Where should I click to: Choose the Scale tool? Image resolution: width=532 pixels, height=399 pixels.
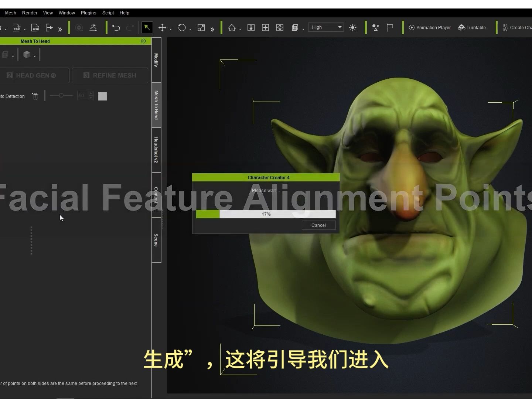pos(201,28)
